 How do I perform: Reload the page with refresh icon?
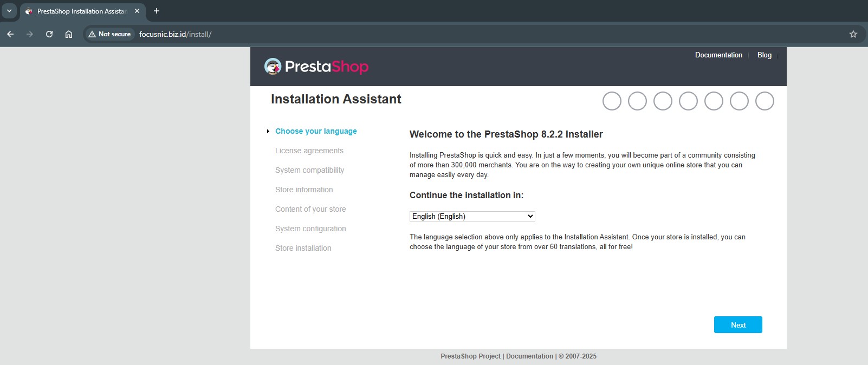click(49, 34)
